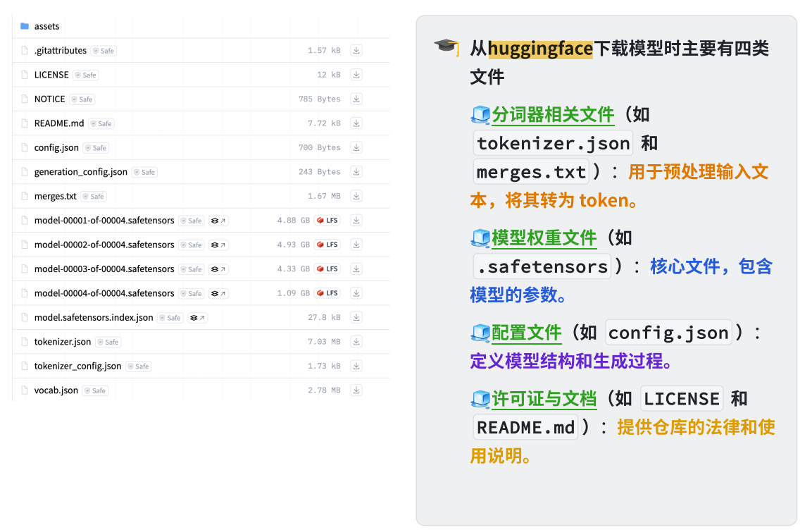
Task: Download the vocab.json file
Action: 356,390
